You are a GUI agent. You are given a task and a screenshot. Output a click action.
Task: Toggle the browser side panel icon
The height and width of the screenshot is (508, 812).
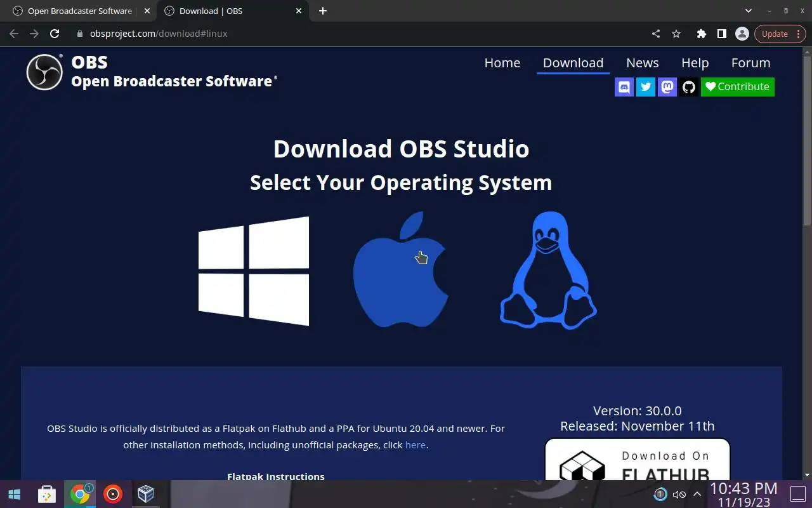coord(722,34)
